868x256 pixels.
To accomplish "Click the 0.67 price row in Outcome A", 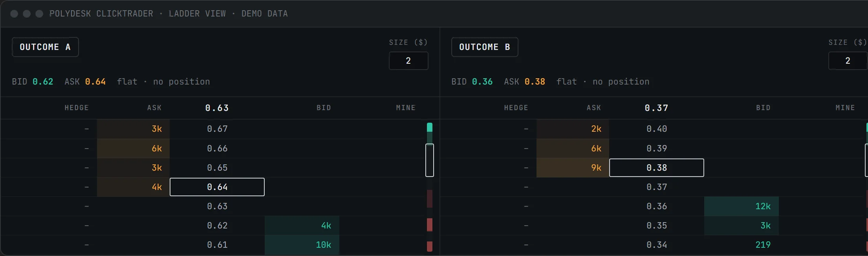I will pyautogui.click(x=217, y=129).
